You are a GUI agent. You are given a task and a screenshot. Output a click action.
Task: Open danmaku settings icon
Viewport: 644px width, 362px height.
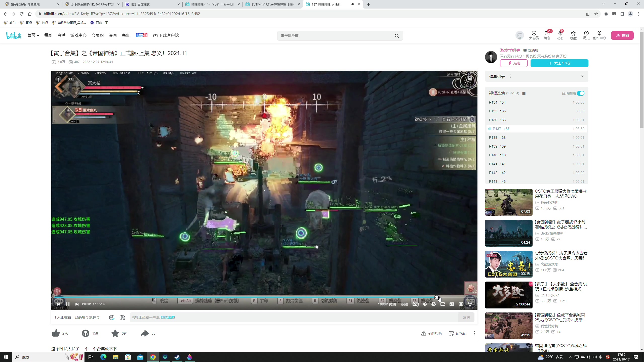[x=122, y=317]
